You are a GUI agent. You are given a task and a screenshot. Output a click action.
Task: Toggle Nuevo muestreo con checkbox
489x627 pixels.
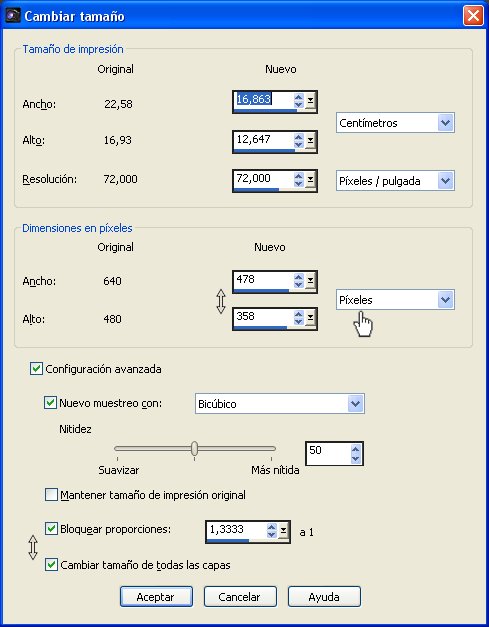point(50,402)
